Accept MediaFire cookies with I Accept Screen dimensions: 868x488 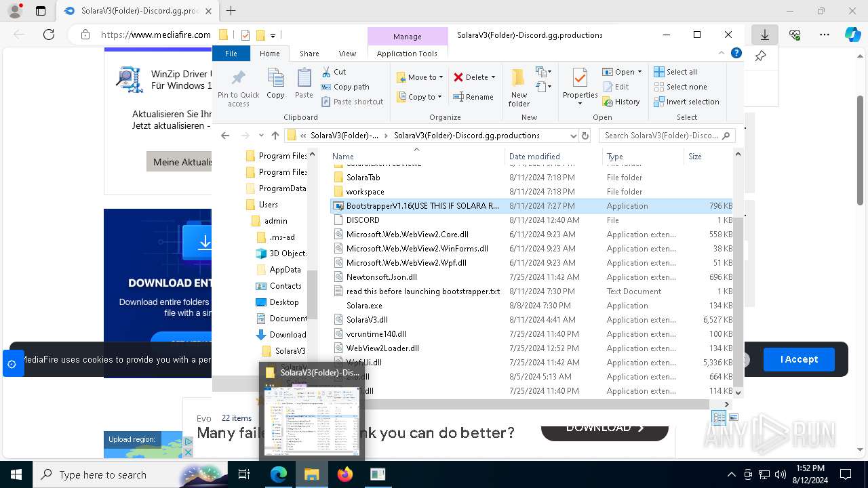pos(799,359)
